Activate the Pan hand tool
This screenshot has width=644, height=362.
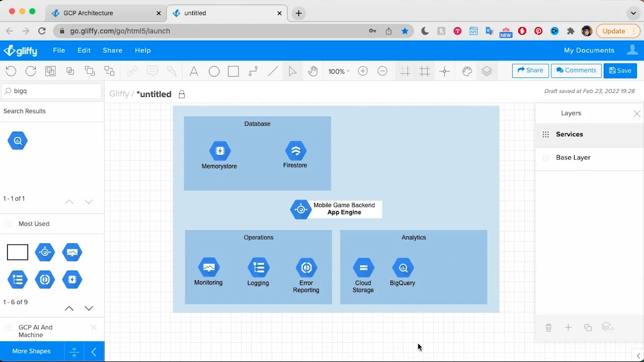[313, 71]
